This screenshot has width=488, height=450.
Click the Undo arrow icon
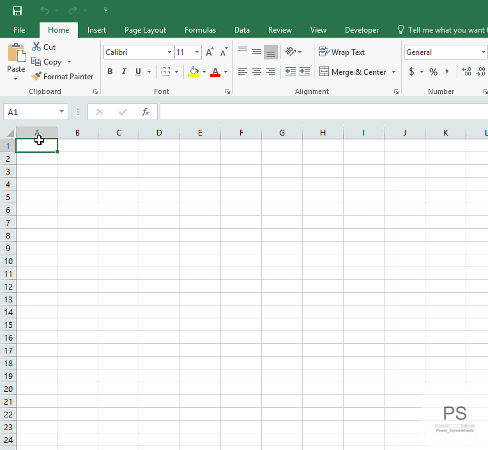44,10
